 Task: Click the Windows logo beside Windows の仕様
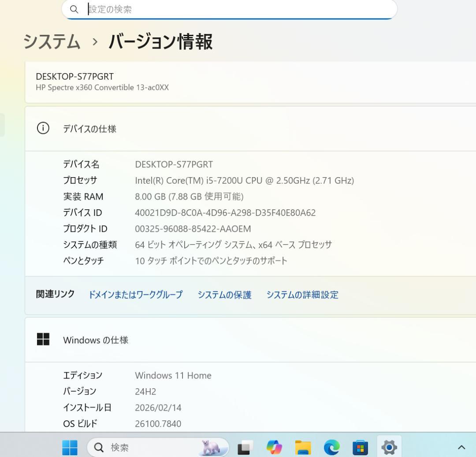(42, 339)
